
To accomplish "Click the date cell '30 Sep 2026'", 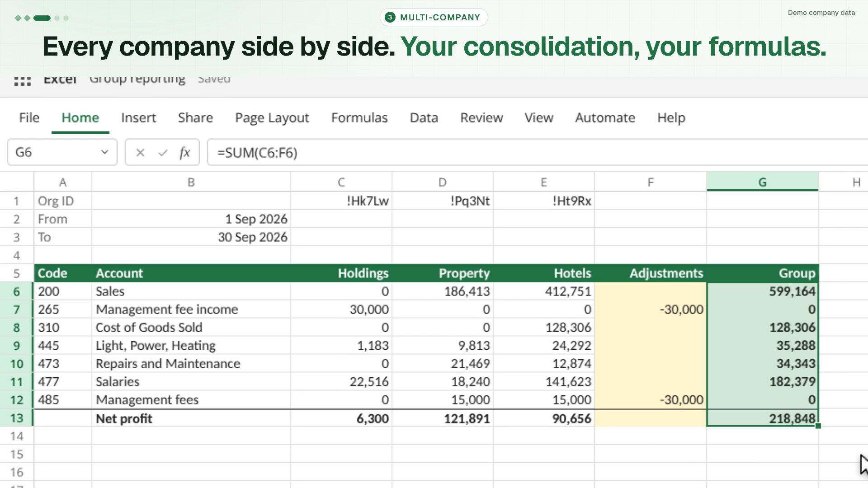I will [191, 237].
